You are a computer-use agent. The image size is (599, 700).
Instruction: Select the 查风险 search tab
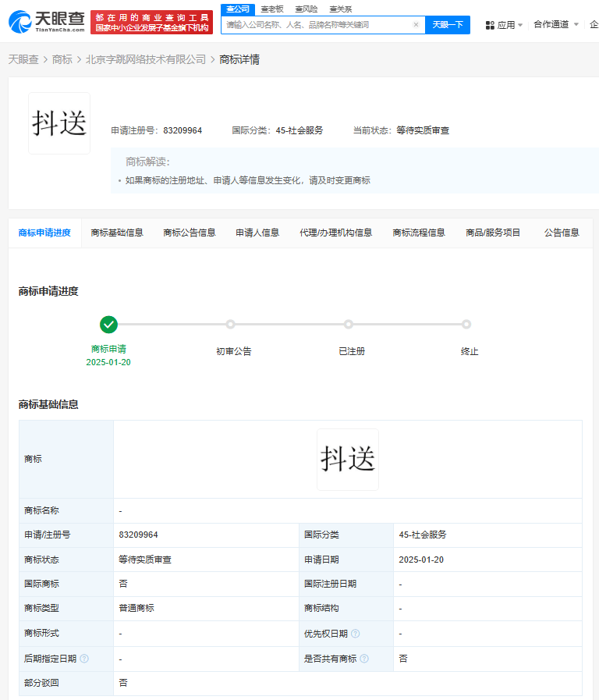(x=307, y=9)
